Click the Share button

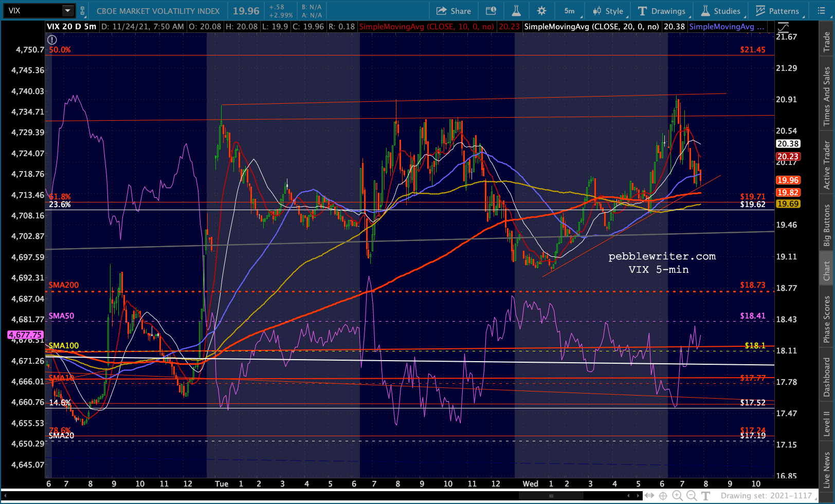453,11
